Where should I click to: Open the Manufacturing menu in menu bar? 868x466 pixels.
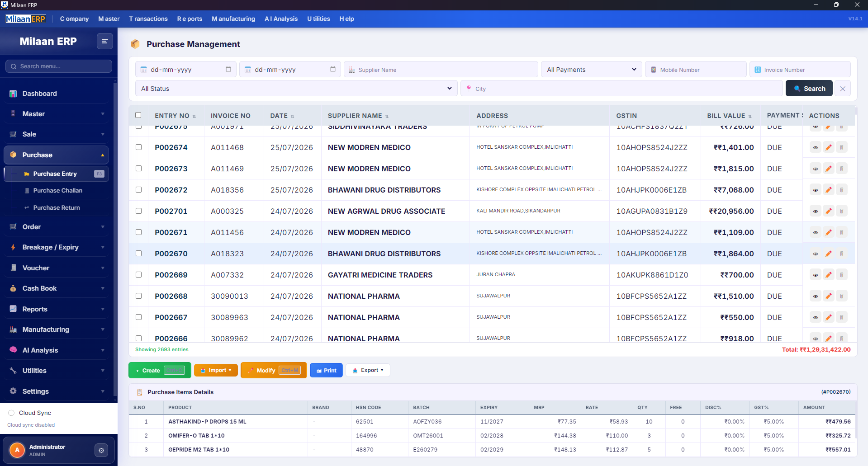(233, 19)
